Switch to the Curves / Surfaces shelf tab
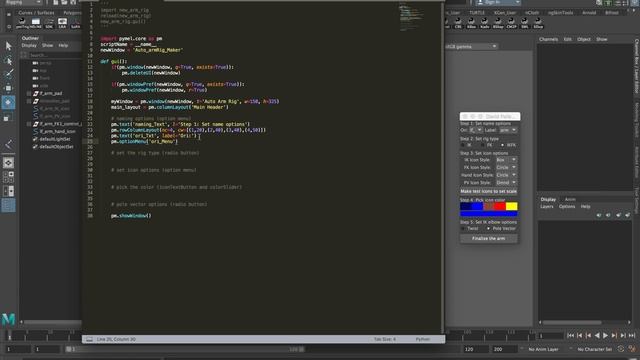 (x=36, y=13)
